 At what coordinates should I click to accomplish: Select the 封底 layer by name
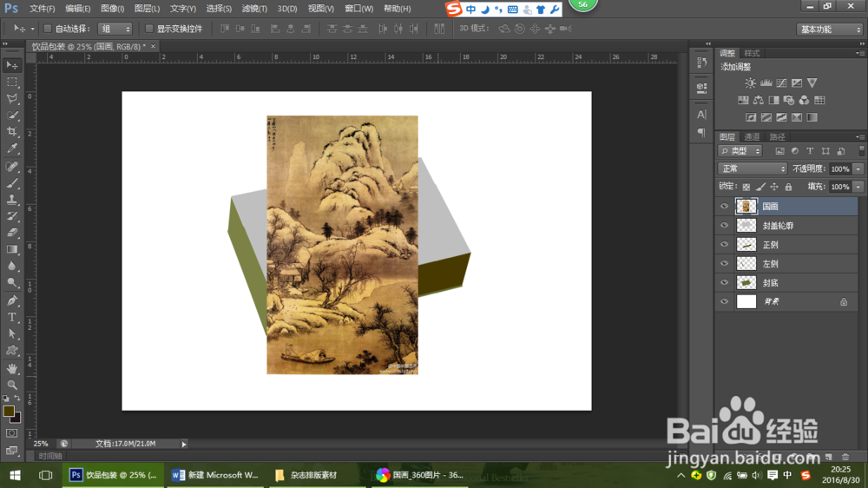770,283
